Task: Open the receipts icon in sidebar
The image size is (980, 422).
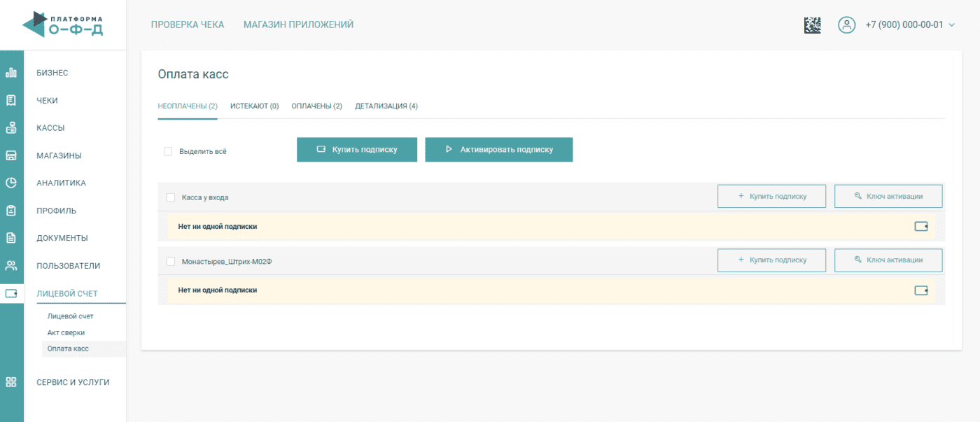Action: tap(11, 100)
